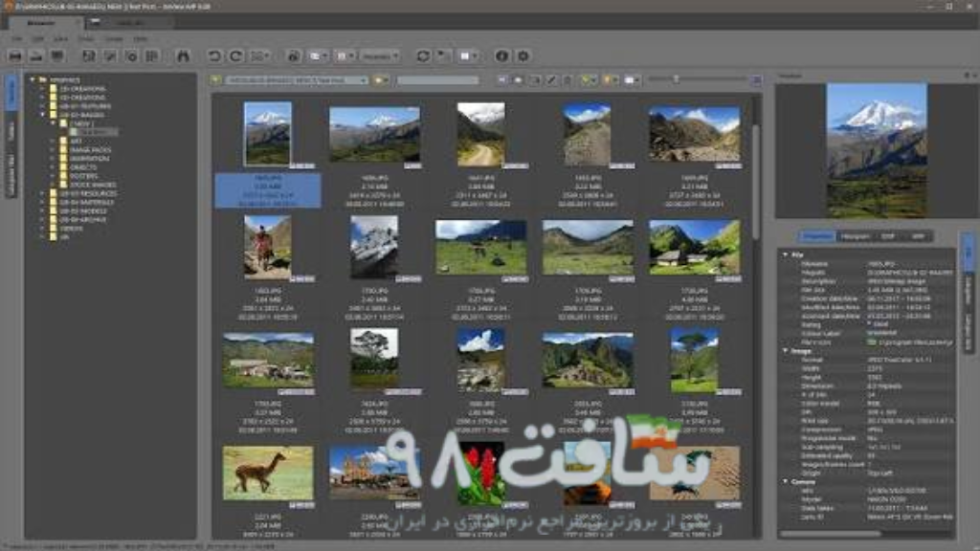Switch to fullscreen view icon
This screenshot has width=980, height=551.
57,56
